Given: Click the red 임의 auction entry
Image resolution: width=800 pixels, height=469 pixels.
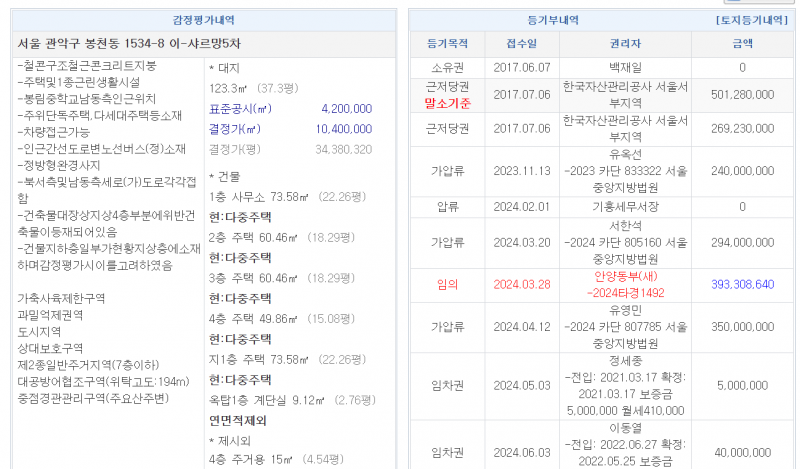Looking at the screenshot, I should coord(447,284).
